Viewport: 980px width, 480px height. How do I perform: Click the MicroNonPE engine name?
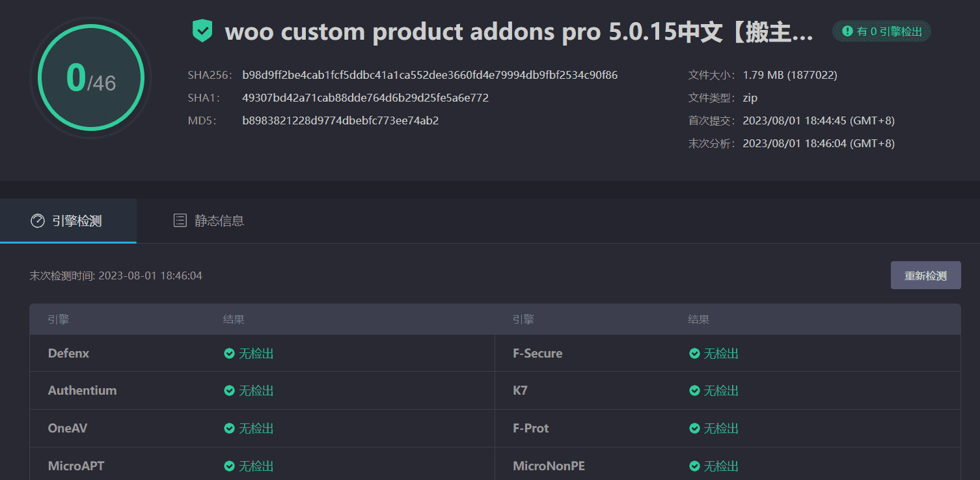click(x=549, y=466)
